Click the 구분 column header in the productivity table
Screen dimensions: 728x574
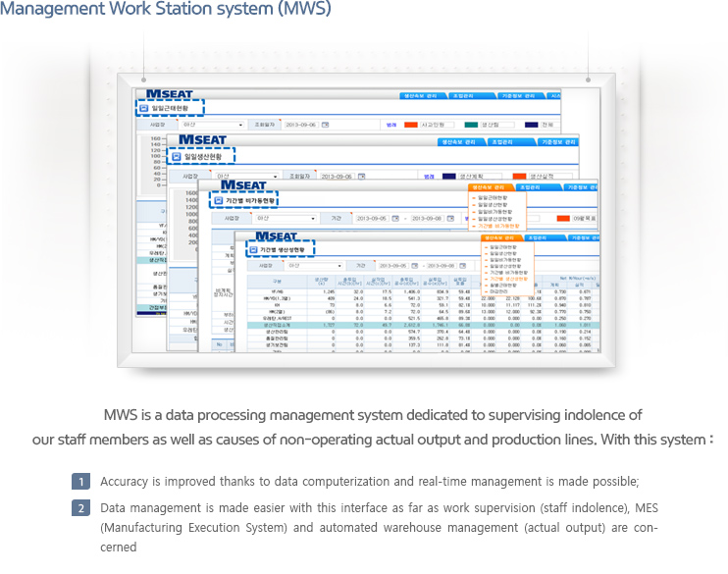click(x=278, y=282)
